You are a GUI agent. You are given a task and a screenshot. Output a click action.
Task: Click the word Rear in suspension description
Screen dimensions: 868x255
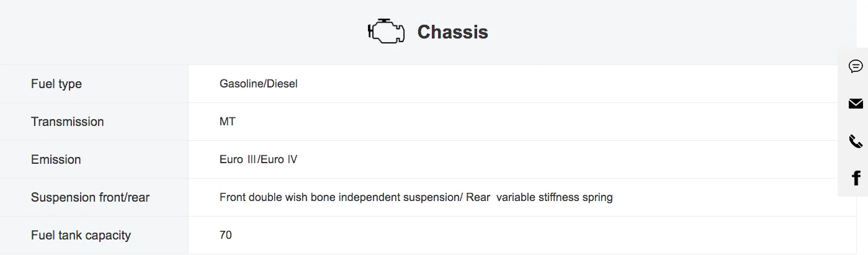click(x=478, y=197)
